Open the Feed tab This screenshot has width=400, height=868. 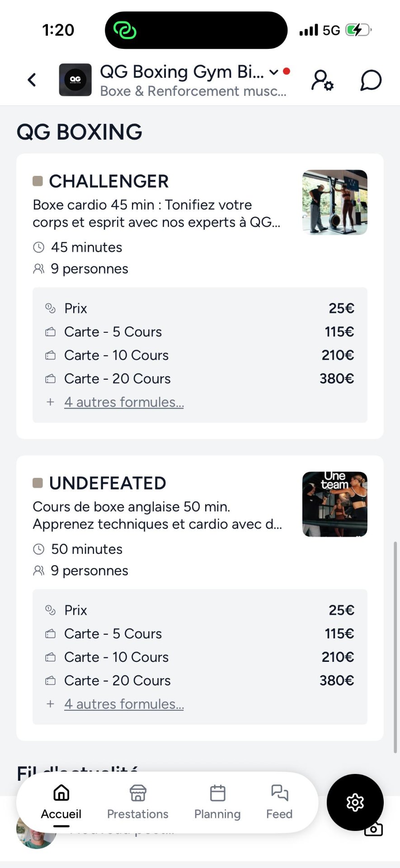coord(279,802)
